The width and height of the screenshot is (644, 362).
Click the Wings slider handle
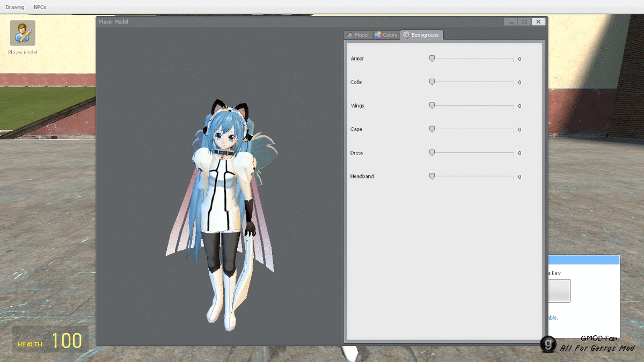pyautogui.click(x=432, y=106)
